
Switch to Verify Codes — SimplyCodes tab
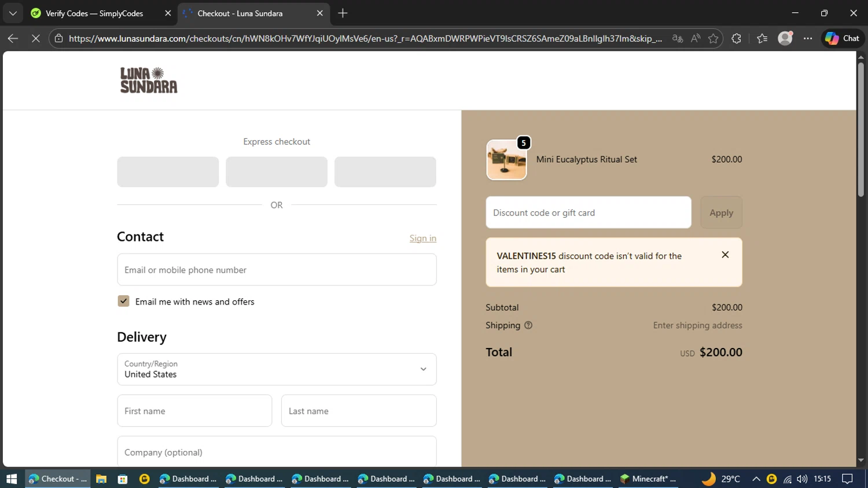point(94,13)
